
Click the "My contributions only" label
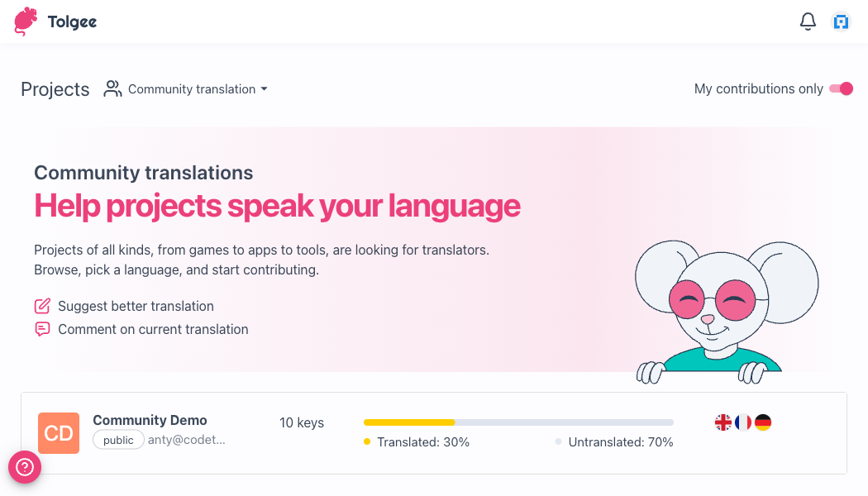pos(758,88)
